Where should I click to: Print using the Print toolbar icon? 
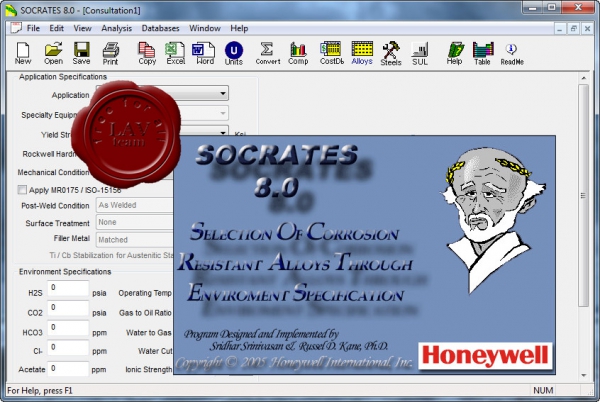coord(110,53)
